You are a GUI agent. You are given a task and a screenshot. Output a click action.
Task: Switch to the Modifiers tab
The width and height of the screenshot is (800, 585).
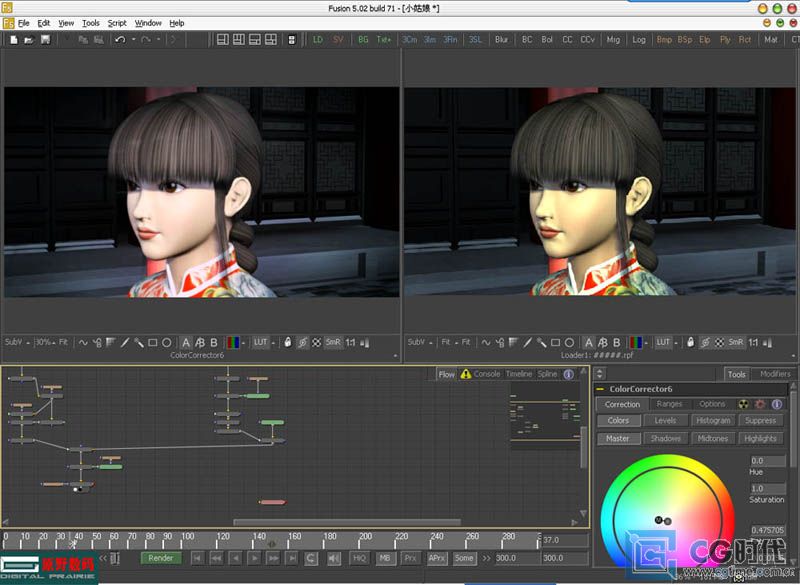point(775,374)
